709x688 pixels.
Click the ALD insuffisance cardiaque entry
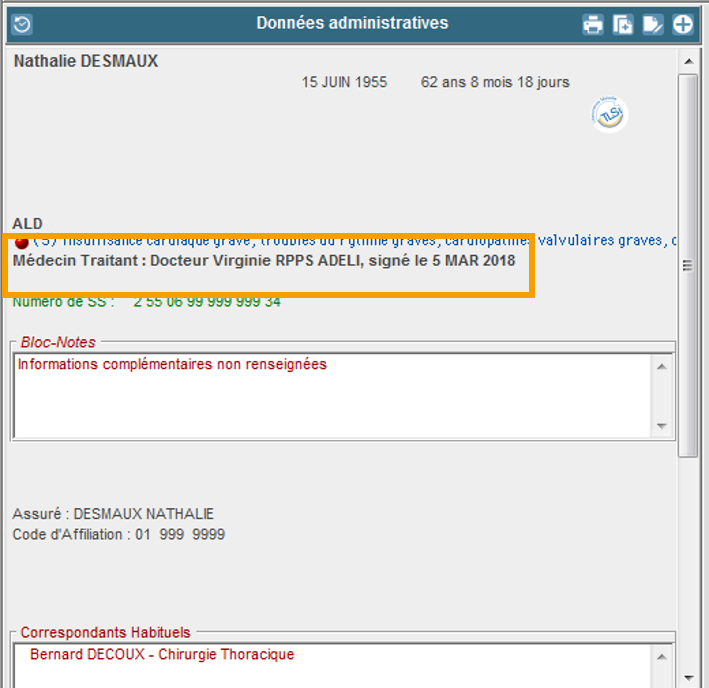point(350,241)
